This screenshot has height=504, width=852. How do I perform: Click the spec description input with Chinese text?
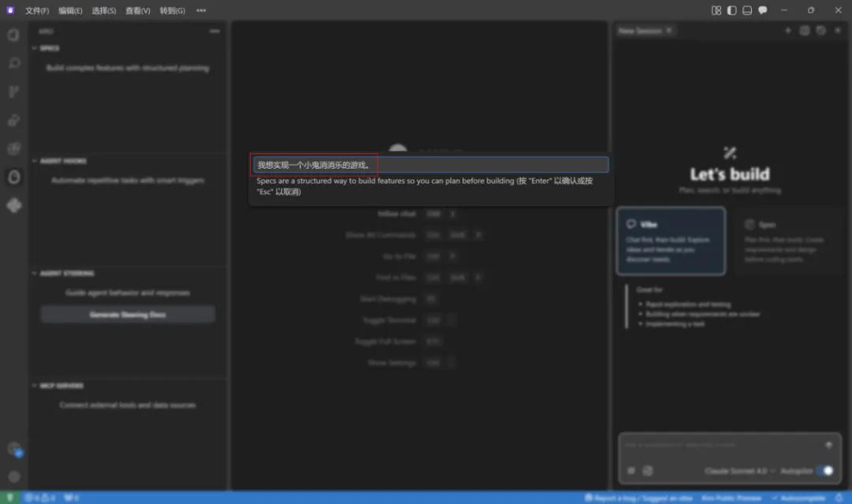(x=431, y=165)
